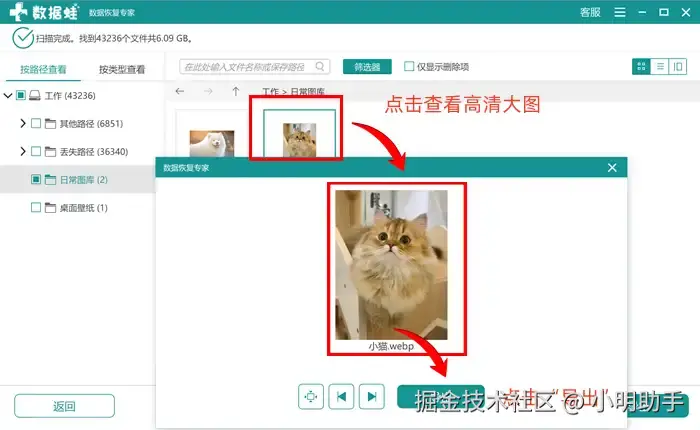Switch to 按路径查看 tab
The height and width of the screenshot is (430, 700).
[x=43, y=69]
